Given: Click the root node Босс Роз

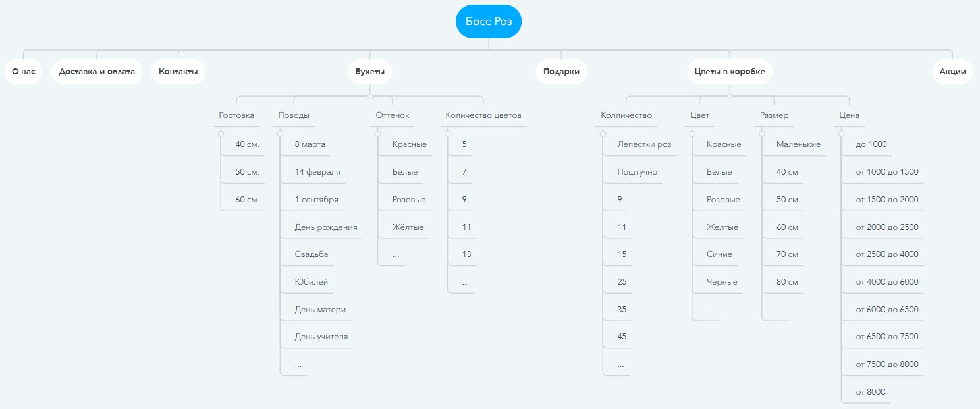Looking at the screenshot, I should tap(488, 22).
